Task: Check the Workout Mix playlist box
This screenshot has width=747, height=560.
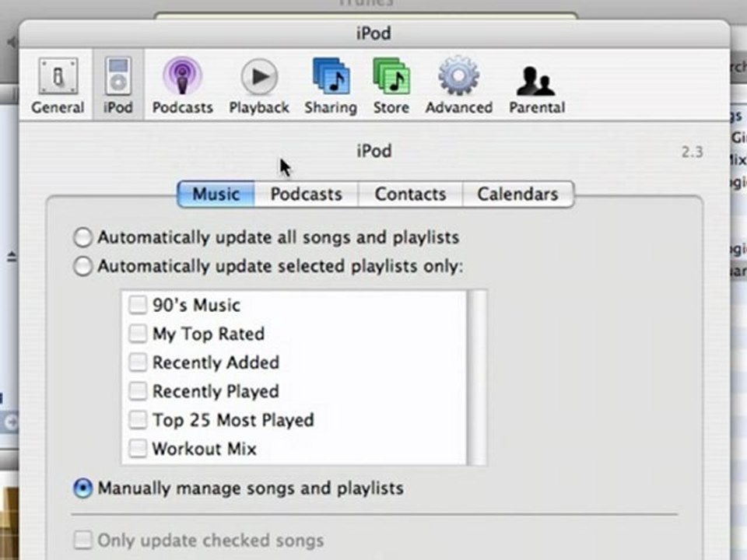Action: tap(138, 449)
